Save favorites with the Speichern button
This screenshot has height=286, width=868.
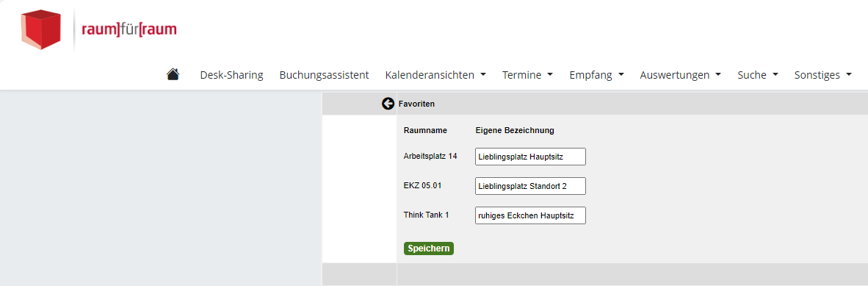pos(428,249)
